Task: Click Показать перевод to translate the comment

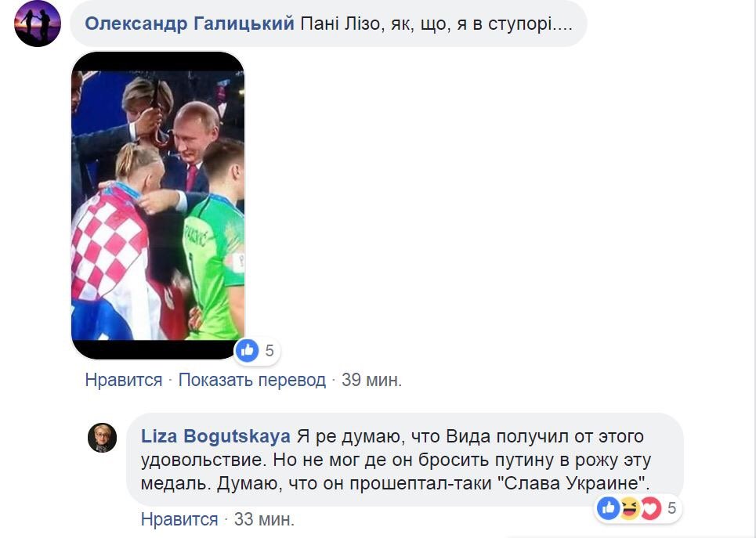Action: coord(252,380)
